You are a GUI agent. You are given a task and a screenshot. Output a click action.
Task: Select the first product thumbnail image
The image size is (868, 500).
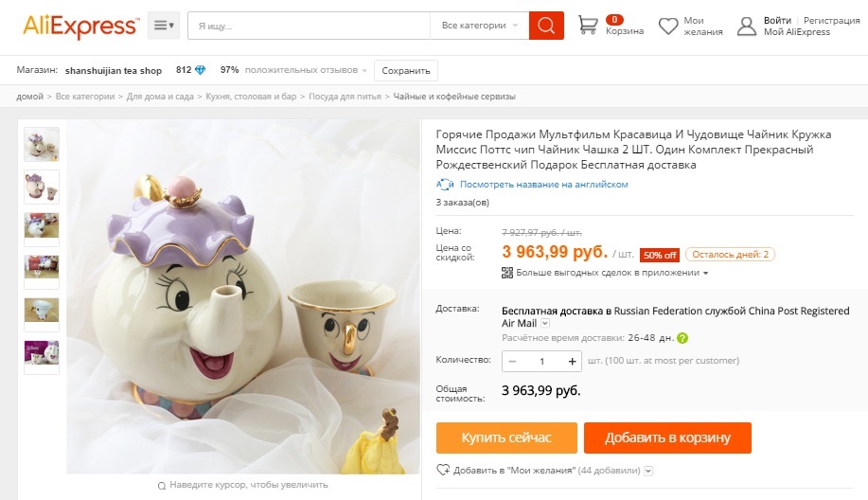[x=42, y=144]
